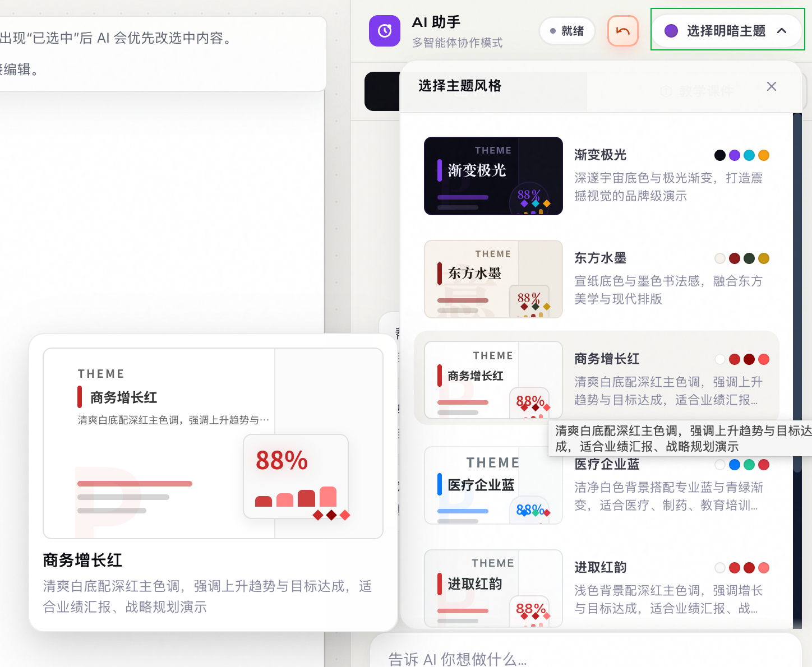The image size is (812, 667).
Task: Click the white swatch of 进取红韵
Action: pyautogui.click(x=720, y=568)
